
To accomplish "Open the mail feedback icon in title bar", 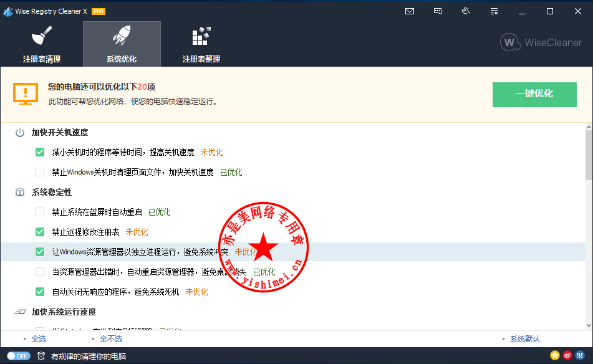I will [x=410, y=11].
